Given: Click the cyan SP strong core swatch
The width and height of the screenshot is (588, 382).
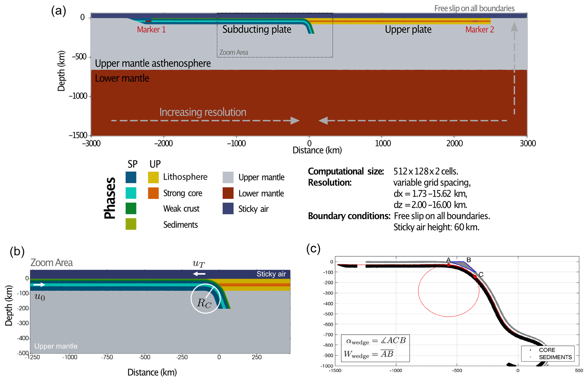Looking at the screenshot, I should (131, 193).
